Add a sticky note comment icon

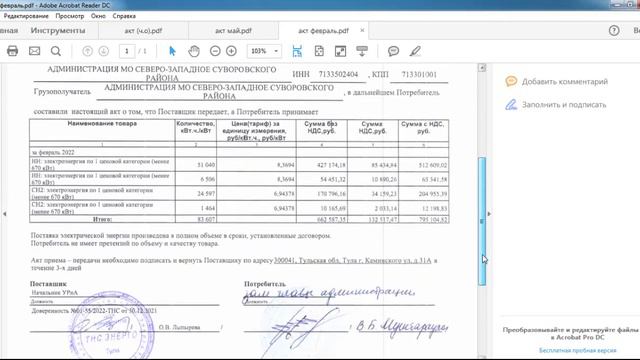point(393,51)
